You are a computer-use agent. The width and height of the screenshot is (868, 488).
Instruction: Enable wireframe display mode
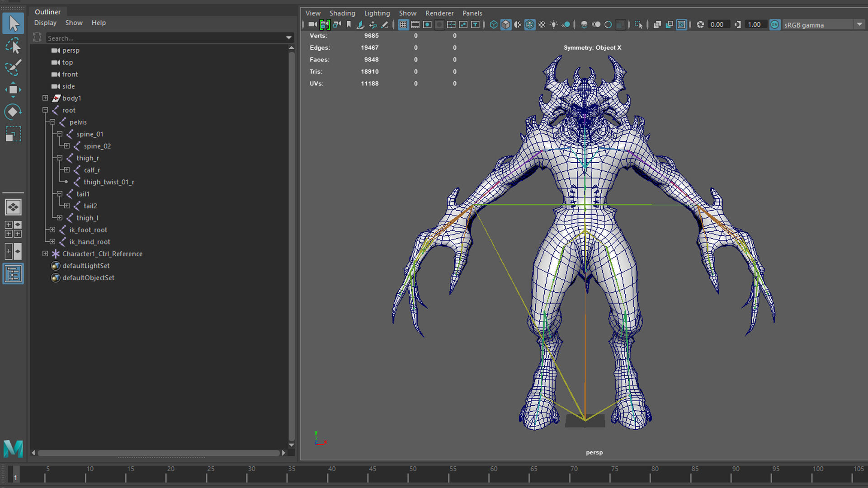point(494,24)
